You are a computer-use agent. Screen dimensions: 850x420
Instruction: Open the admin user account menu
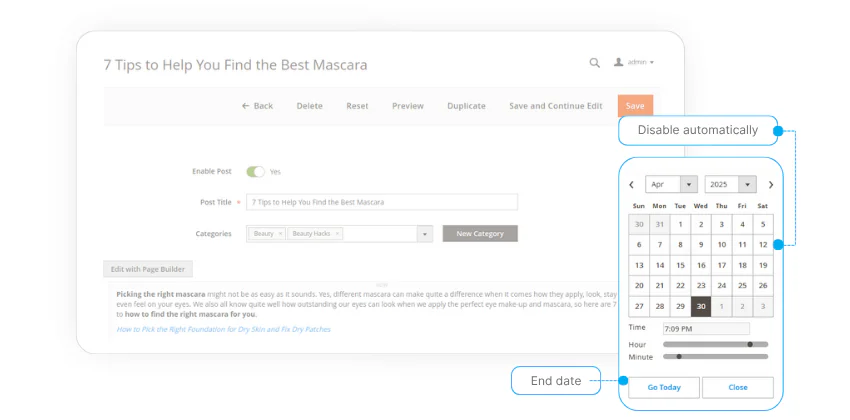(x=634, y=63)
